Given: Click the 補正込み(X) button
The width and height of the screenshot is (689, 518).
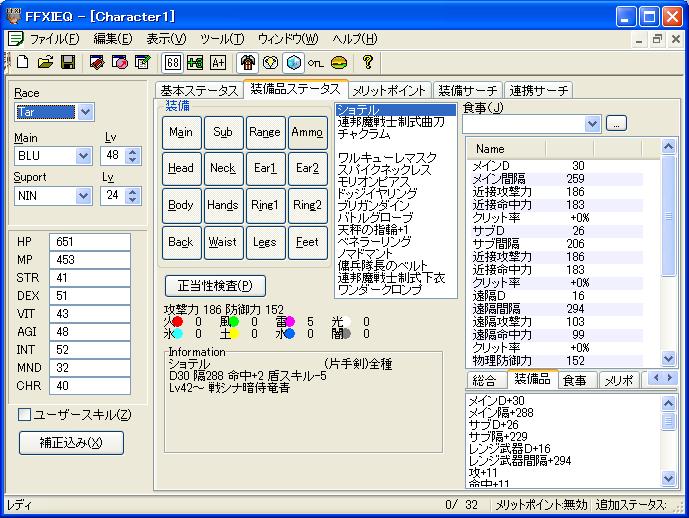Looking at the screenshot, I should 71,442.
